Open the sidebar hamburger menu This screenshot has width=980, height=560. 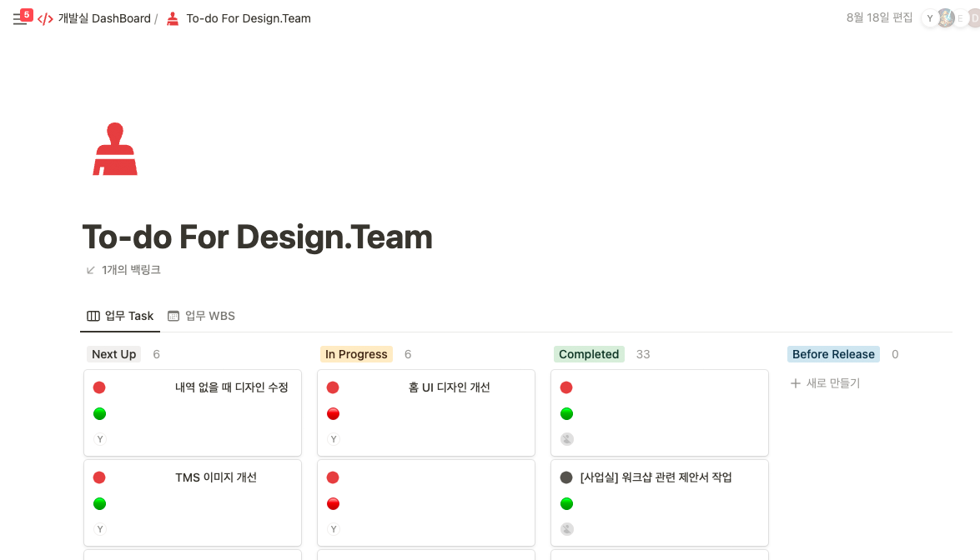pyautogui.click(x=19, y=19)
